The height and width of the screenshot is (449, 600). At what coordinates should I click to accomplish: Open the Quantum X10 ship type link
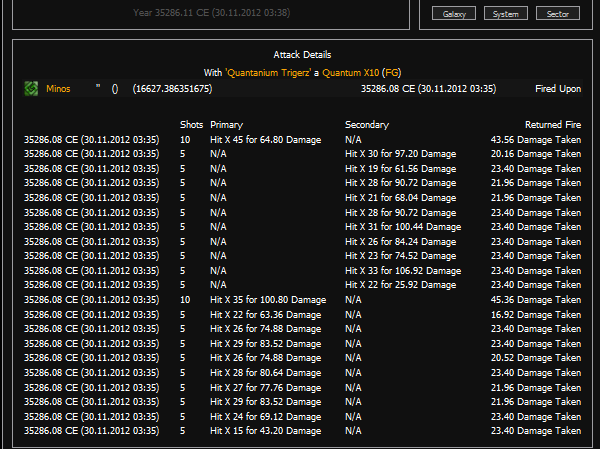[x=351, y=73]
